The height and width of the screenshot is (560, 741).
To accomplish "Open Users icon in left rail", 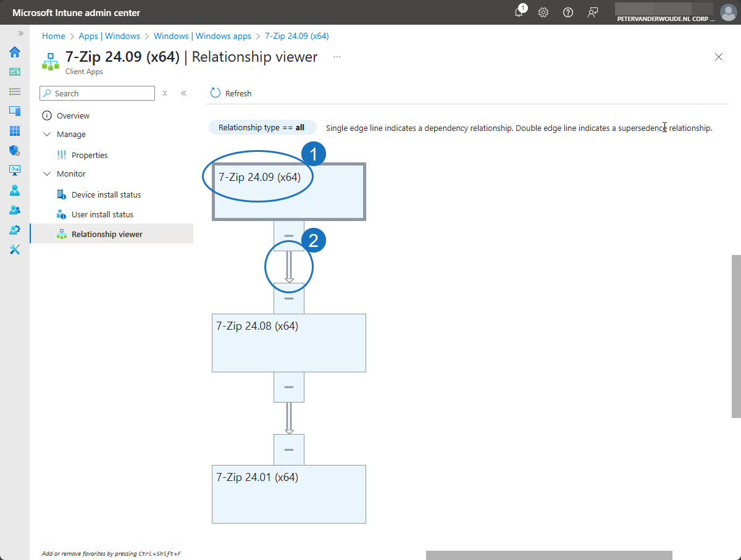I will point(15,190).
